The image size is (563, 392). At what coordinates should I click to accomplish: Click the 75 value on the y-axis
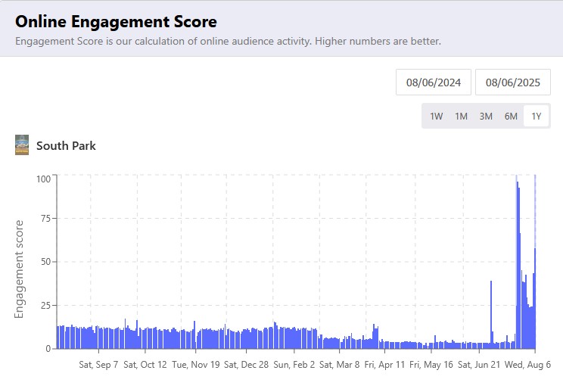tap(46, 219)
